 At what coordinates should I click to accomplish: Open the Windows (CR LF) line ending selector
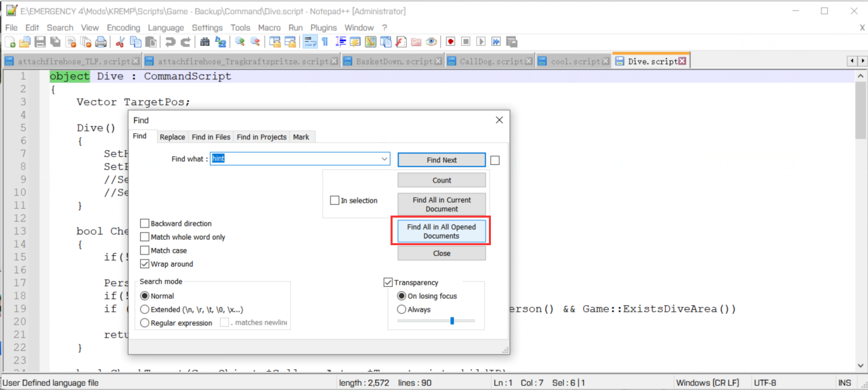pyautogui.click(x=708, y=383)
